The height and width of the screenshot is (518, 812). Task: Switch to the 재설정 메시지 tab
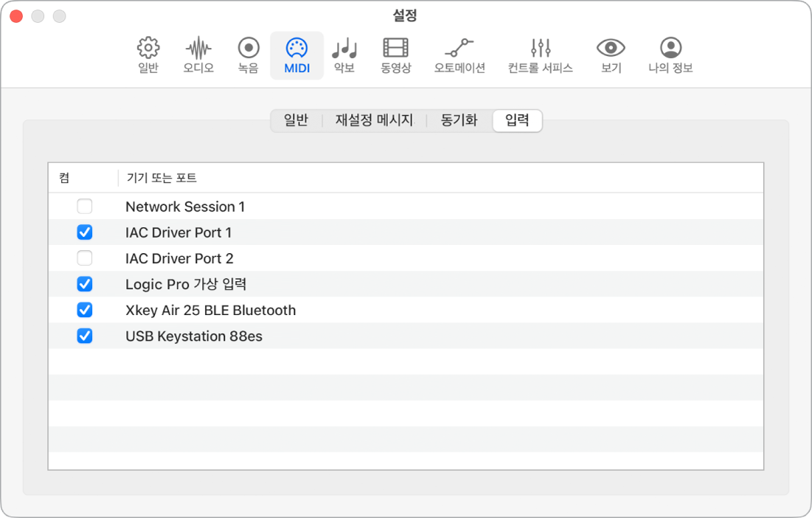click(374, 120)
